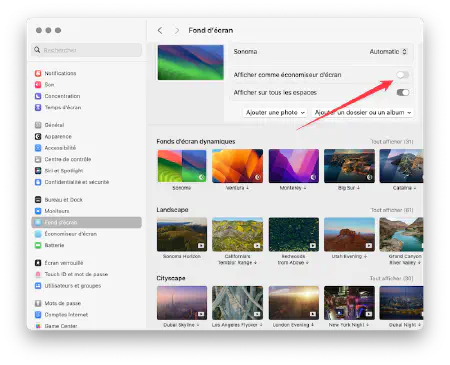The image size is (450, 365).
Task: Click Tout afficher for Cityscape
Action: point(392,278)
